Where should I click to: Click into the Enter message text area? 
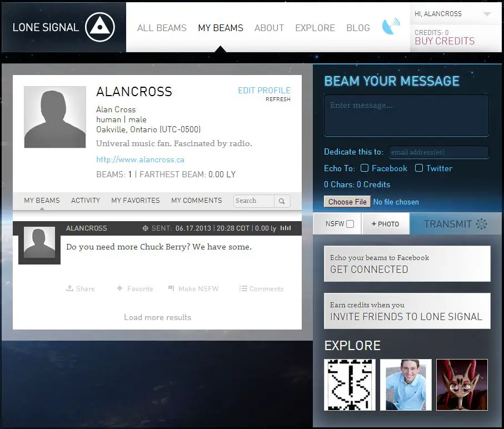(406, 116)
